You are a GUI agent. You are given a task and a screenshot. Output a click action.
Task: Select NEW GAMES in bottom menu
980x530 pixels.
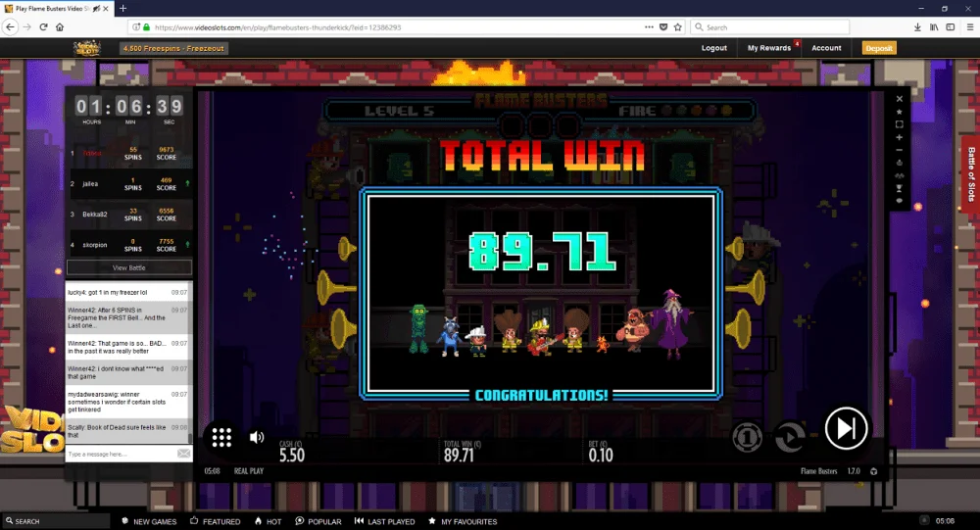(149, 521)
